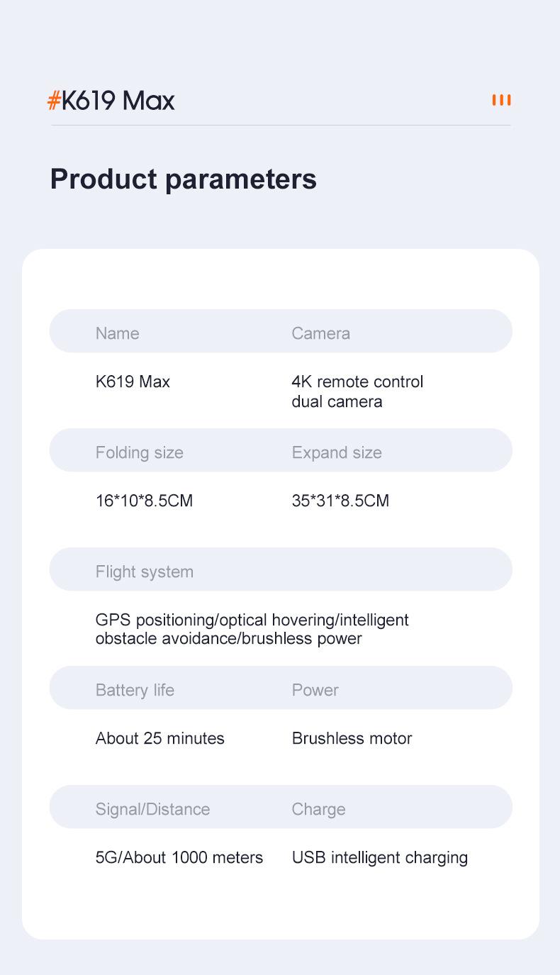Select the Product parameters heading
The width and height of the screenshot is (560, 975).
pyautogui.click(x=183, y=179)
